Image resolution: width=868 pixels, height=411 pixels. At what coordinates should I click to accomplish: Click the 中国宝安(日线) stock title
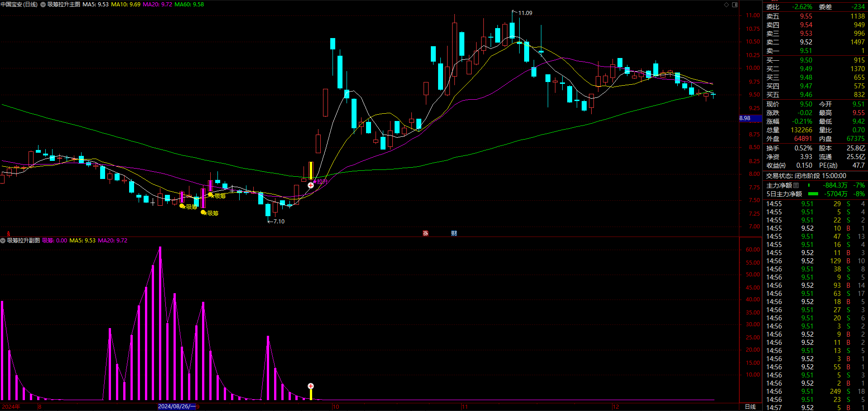(x=19, y=5)
